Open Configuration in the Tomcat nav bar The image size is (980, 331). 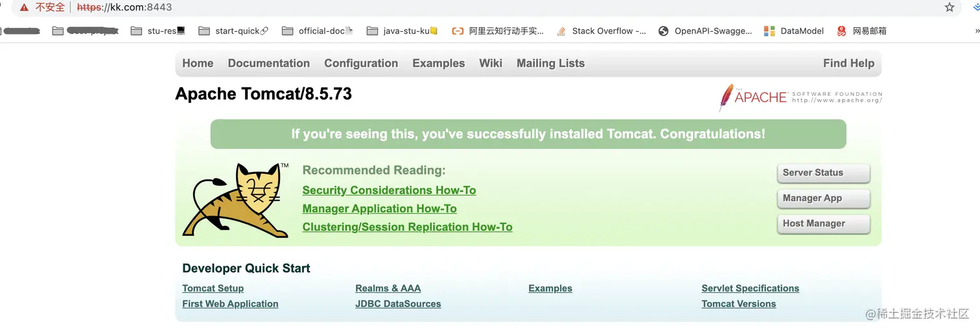pyautogui.click(x=361, y=63)
